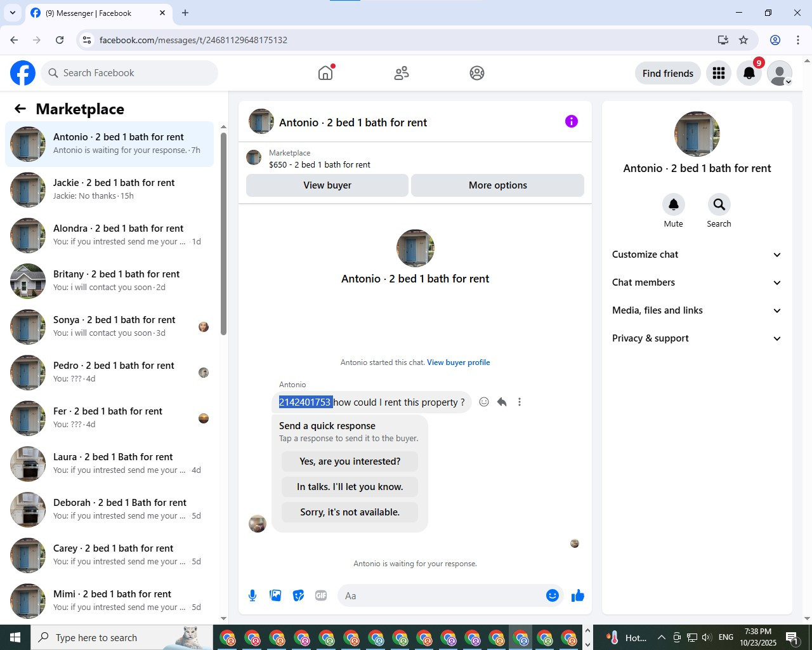Screen dimensions: 812x650
Task: Click the Windows taskbar search box
Action: pyautogui.click(x=121, y=637)
